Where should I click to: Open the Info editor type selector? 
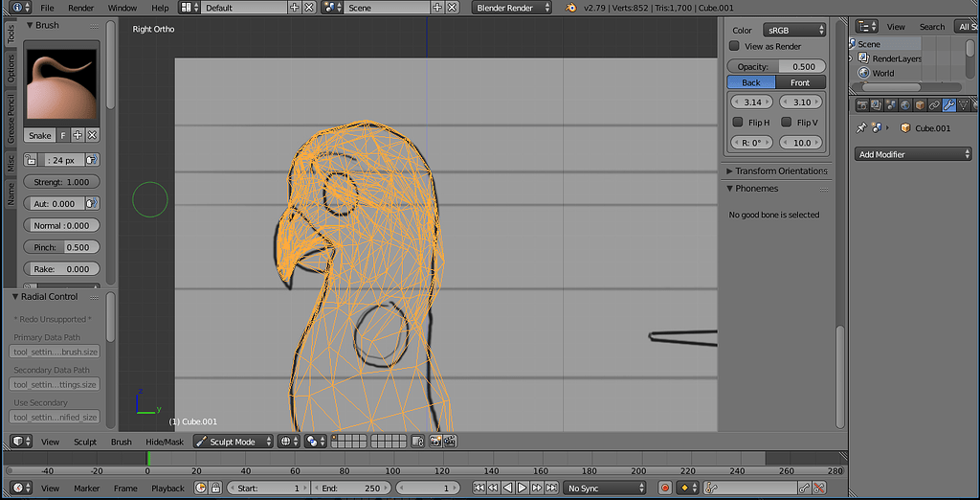[x=22, y=8]
